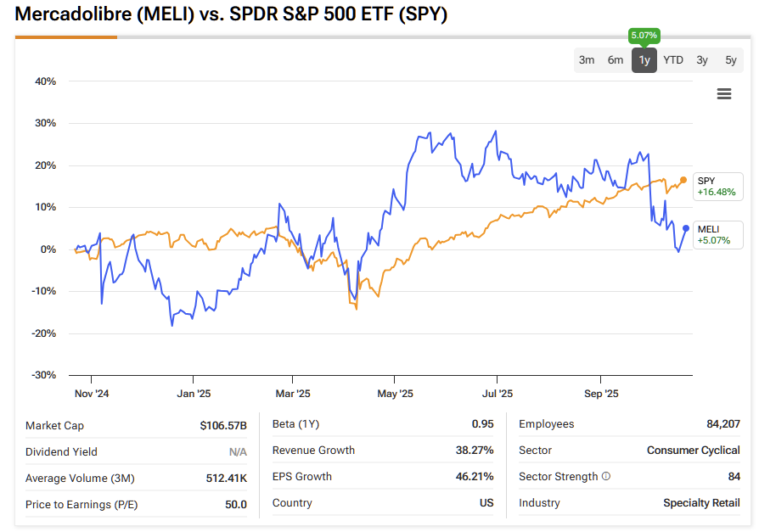Click the Market Cap $106.57B value

[x=224, y=425]
